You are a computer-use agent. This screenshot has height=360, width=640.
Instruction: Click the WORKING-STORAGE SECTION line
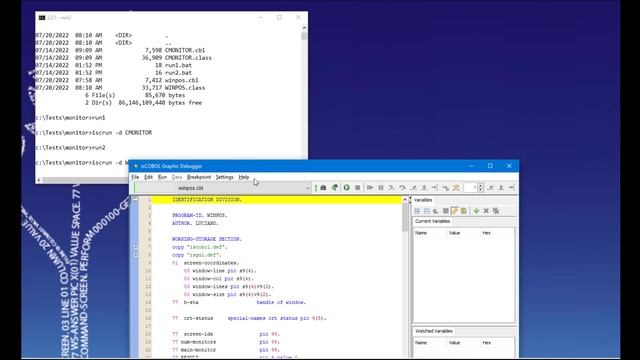pyautogui.click(x=207, y=239)
